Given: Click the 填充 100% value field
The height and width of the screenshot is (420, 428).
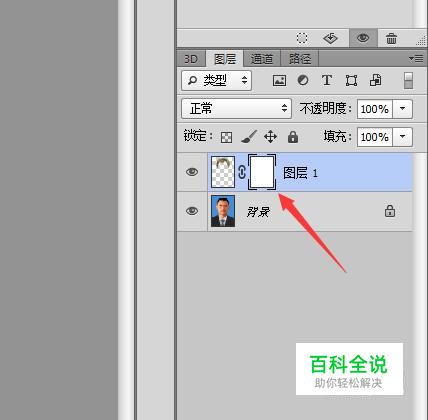Looking at the screenshot, I should pyautogui.click(x=375, y=137).
